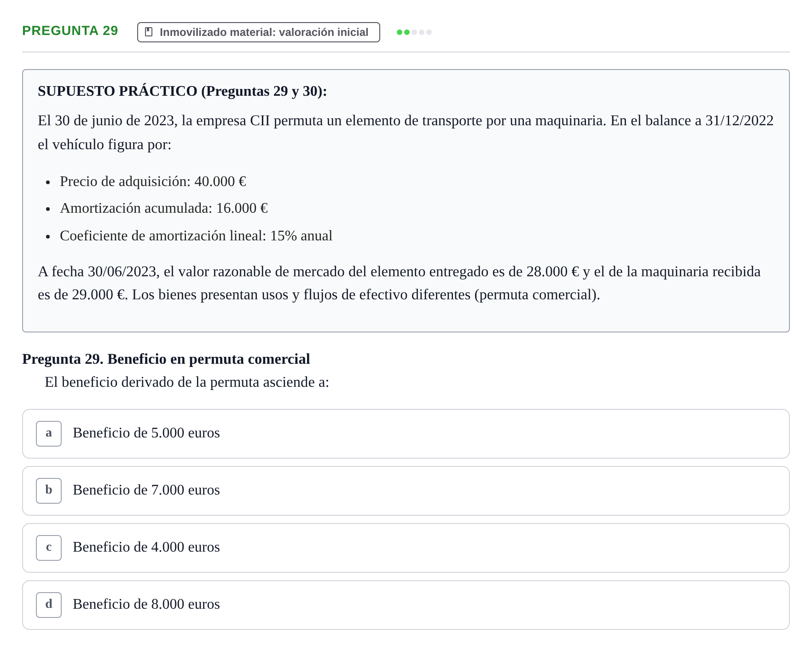The height and width of the screenshot is (652, 812).
Task: Select answer a: Beneficio de 5.000 euros
Action: 406,434
